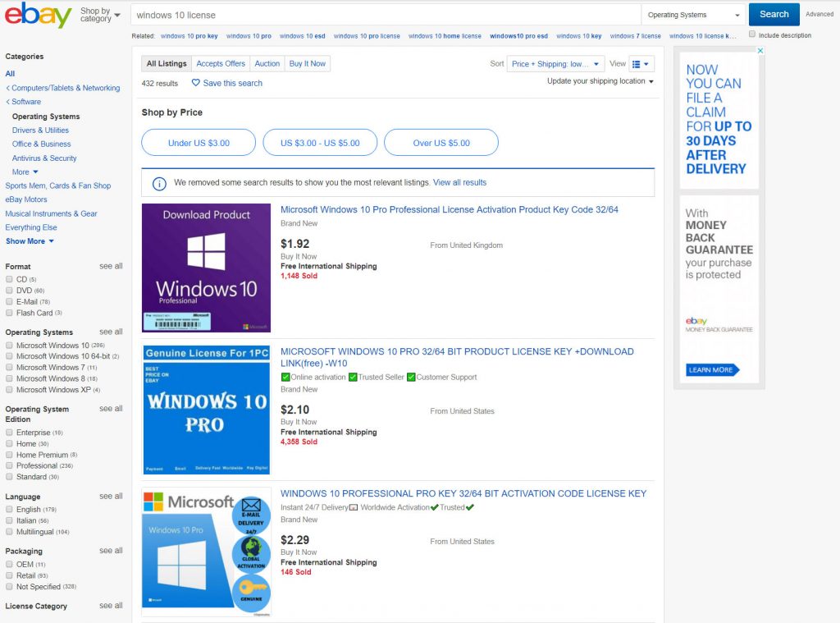The height and width of the screenshot is (623, 840).
Task: Check the Home Premium edition filter
Action: pos(9,455)
